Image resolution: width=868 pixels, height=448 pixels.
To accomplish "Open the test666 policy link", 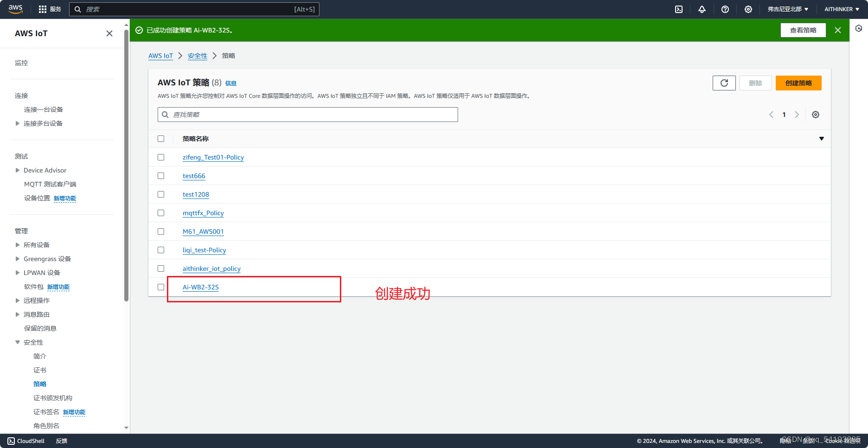I will pyautogui.click(x=194, y=176).
